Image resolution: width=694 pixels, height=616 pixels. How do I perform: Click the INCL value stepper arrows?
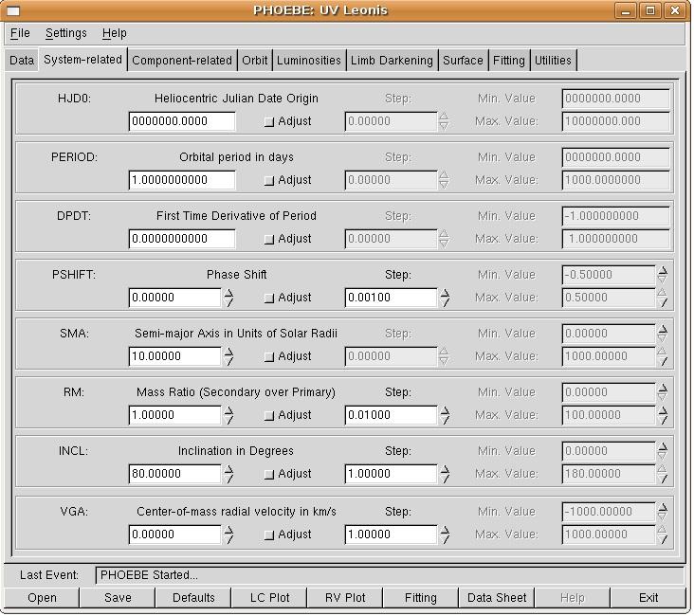228,474
